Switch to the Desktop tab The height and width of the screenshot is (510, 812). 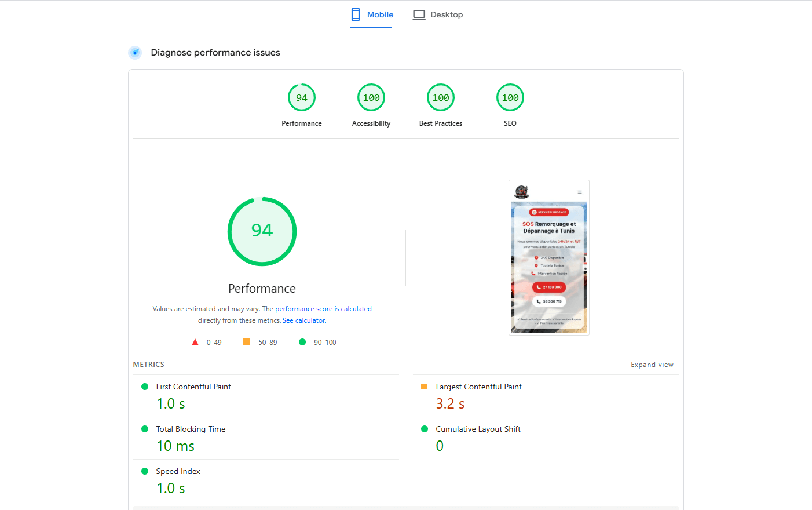(x=438, y=15)
